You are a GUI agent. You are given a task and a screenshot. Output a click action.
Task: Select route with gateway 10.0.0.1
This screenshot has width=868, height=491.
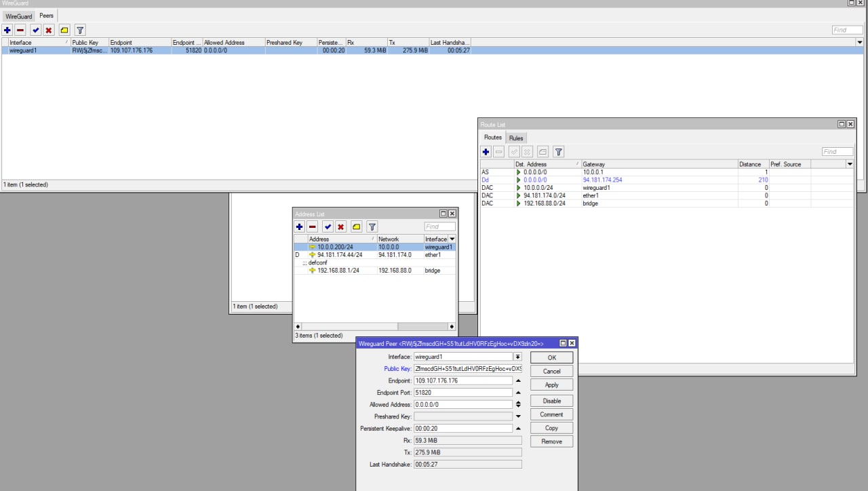point(666,172)
